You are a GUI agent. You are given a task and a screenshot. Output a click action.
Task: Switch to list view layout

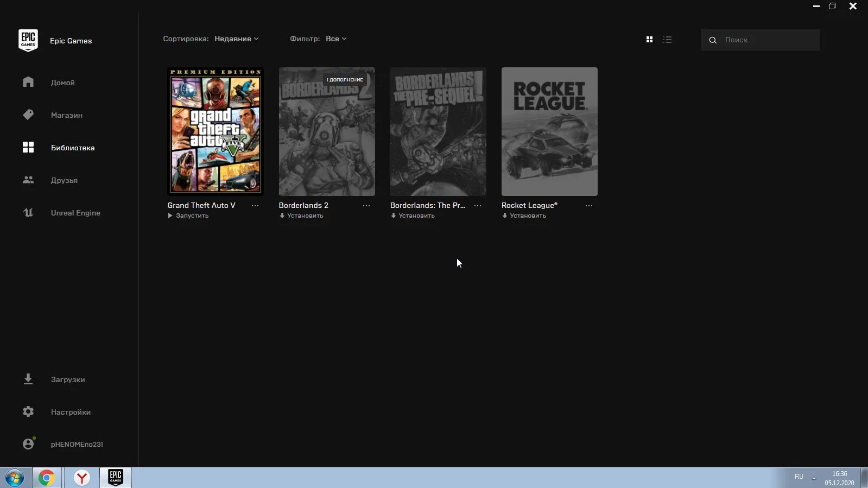(668, 40)
